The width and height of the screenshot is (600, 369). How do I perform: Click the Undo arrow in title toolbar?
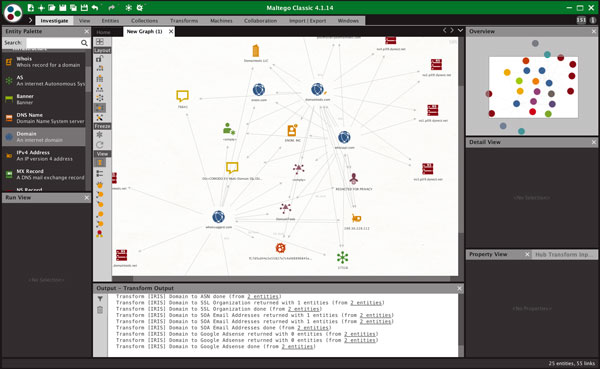tap(95, 8)
